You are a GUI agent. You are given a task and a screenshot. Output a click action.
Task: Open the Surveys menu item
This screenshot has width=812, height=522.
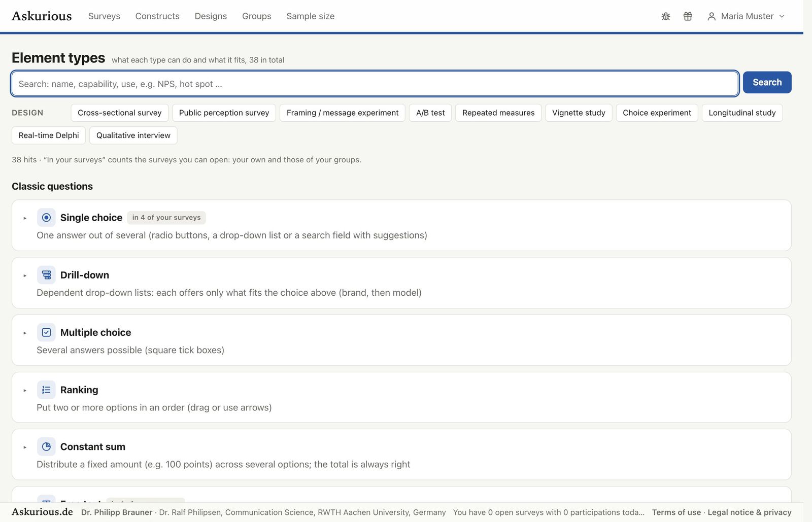[104, 16]
